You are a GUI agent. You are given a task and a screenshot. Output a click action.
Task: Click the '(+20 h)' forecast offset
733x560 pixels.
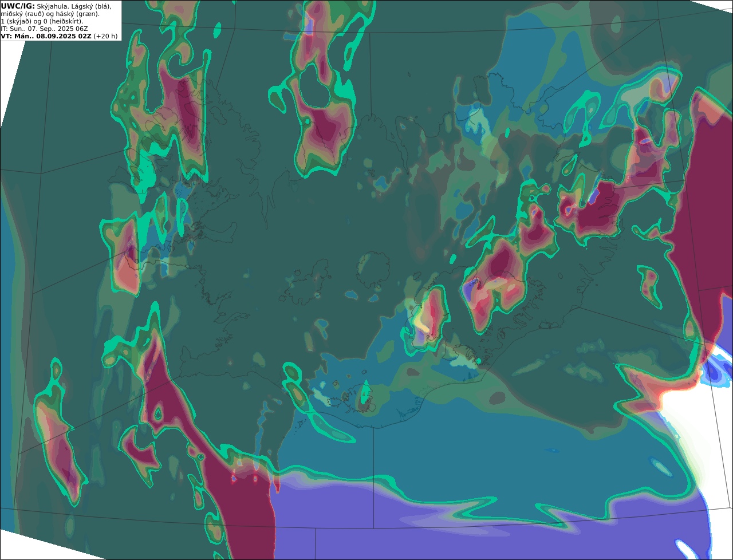(x=105, y=36)
